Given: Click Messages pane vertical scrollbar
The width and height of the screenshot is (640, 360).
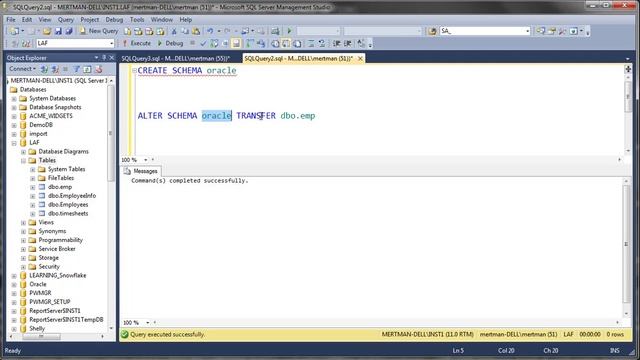Looking at the screenshot, I should (626, 244).
